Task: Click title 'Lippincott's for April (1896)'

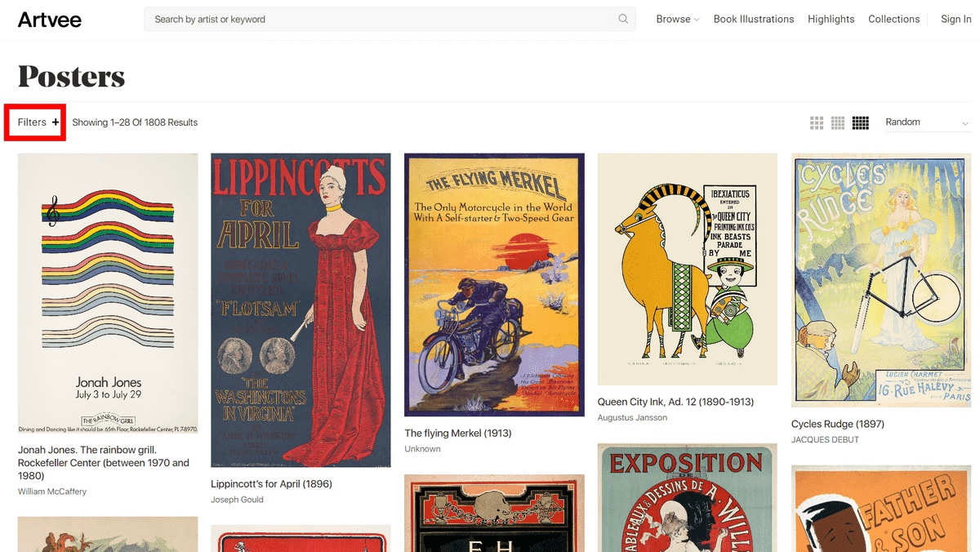Action: (x=271, y=484)
